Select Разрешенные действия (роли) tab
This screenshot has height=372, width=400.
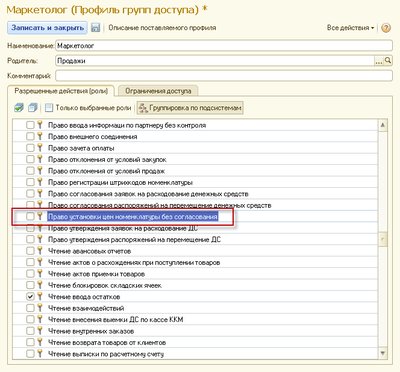(x=61, y=91)
